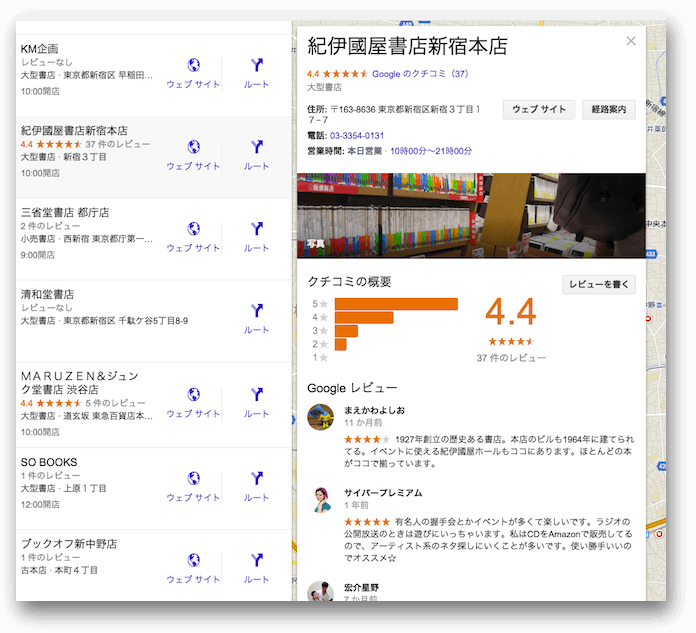
Task: Open the bookstore shelf photo thumbnail
Action: 471,215
